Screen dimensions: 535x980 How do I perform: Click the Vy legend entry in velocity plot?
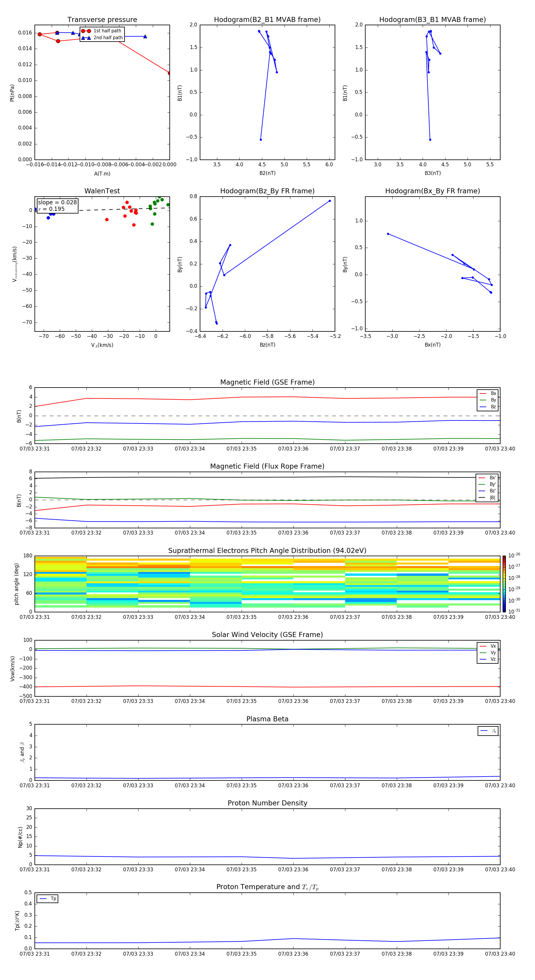[x=488, y=652]
